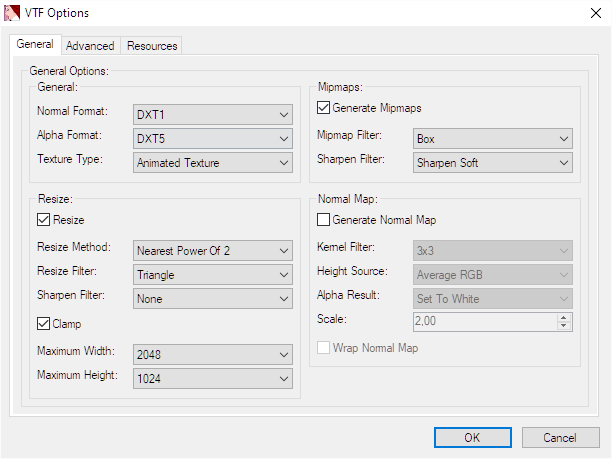Expand the Alpha Format dropdown
612x459 pixels.
tap(213, 138)
